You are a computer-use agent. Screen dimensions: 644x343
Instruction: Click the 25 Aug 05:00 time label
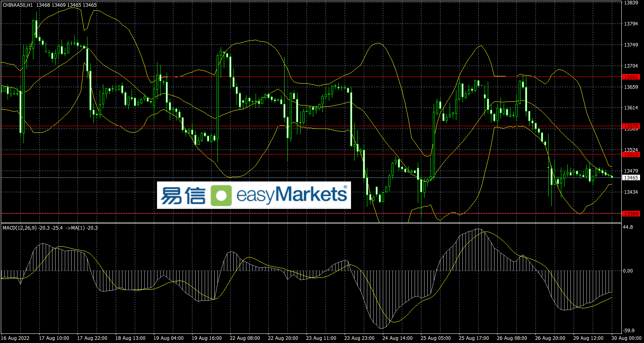pyautogui.click(x=436, y=338)
